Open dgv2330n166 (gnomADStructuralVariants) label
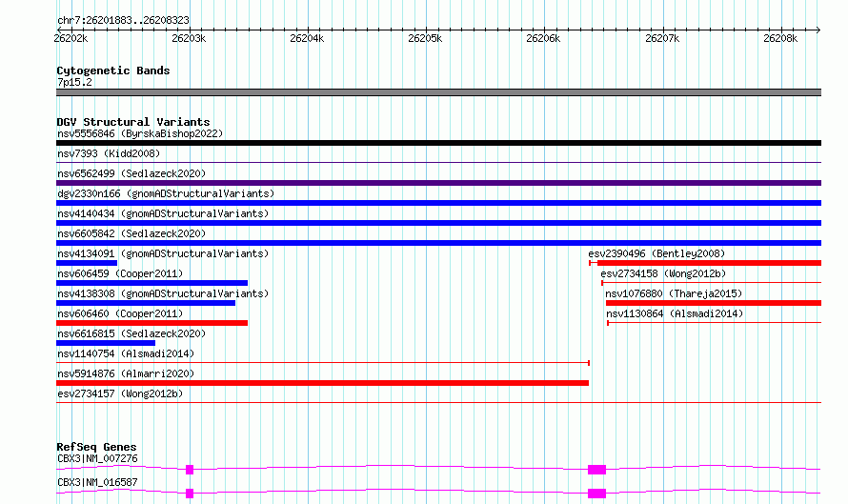Image resolution: width=848 pixels, height=504 pixels. tap(166, 193)
